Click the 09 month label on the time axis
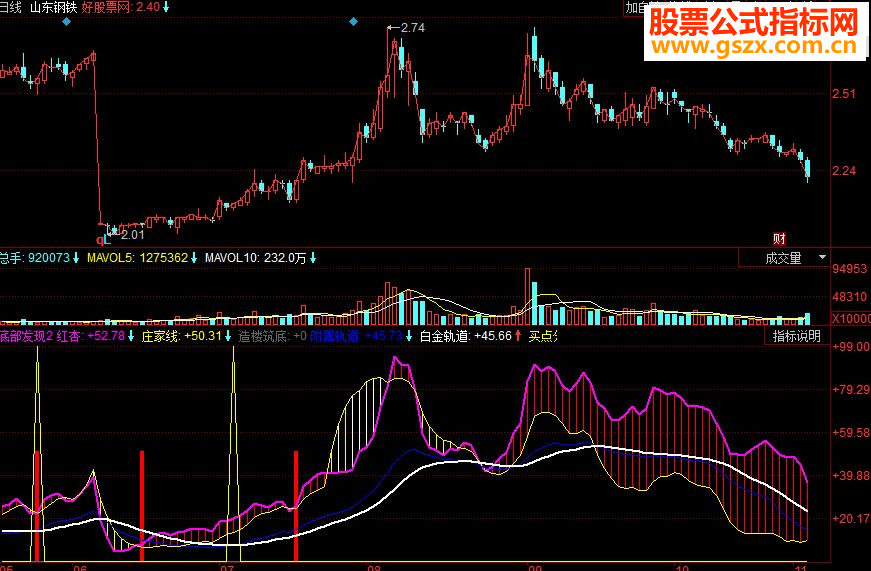Viewport: 871px width, 571px height. click(535, 568)
